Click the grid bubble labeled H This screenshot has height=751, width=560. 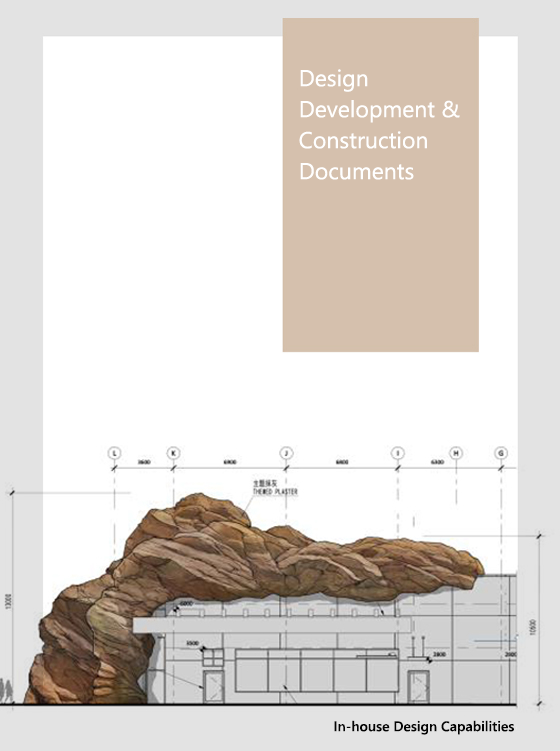(456, 453)
